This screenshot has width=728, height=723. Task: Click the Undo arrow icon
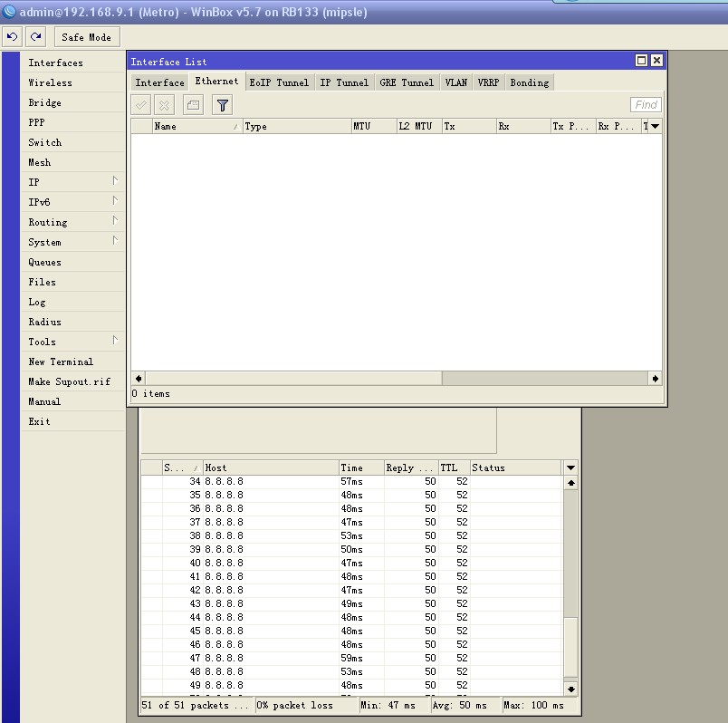point(12,37)
